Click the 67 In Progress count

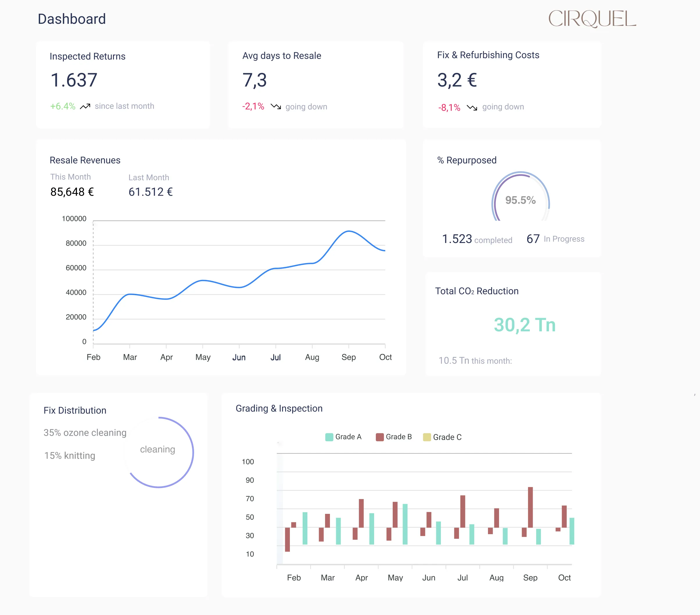click(533, 239)
